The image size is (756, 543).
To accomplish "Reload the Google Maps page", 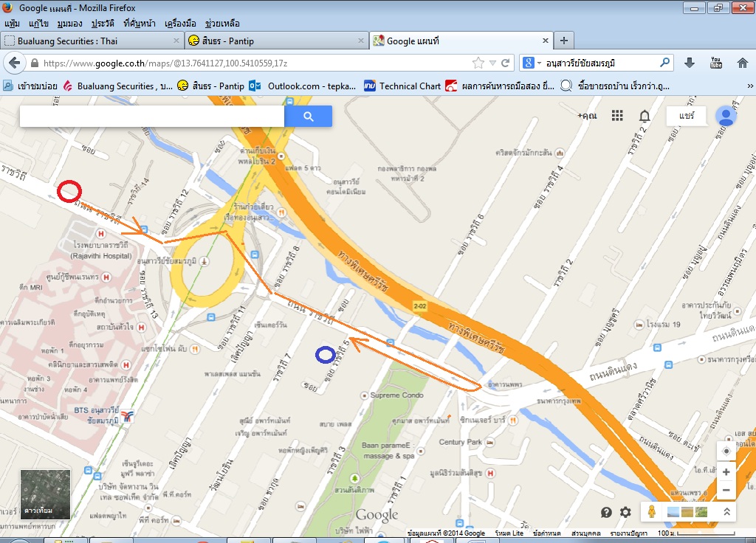I will click(505, 63).
